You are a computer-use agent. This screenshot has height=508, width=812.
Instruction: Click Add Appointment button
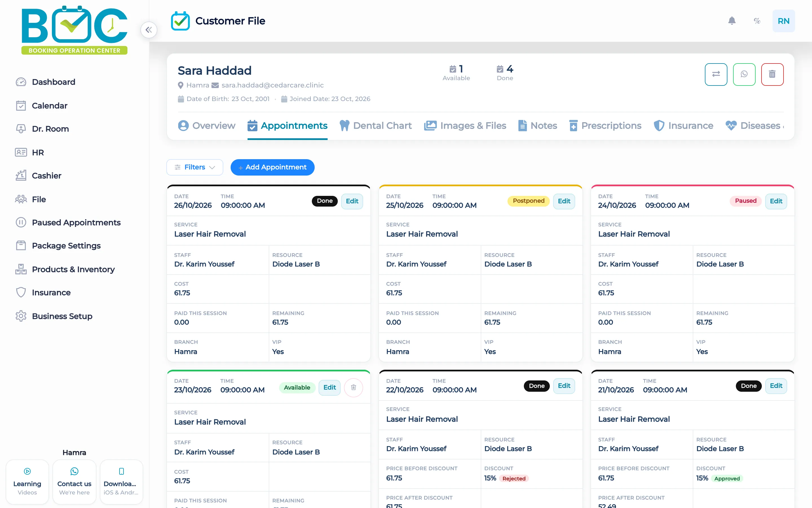point(272,167)
